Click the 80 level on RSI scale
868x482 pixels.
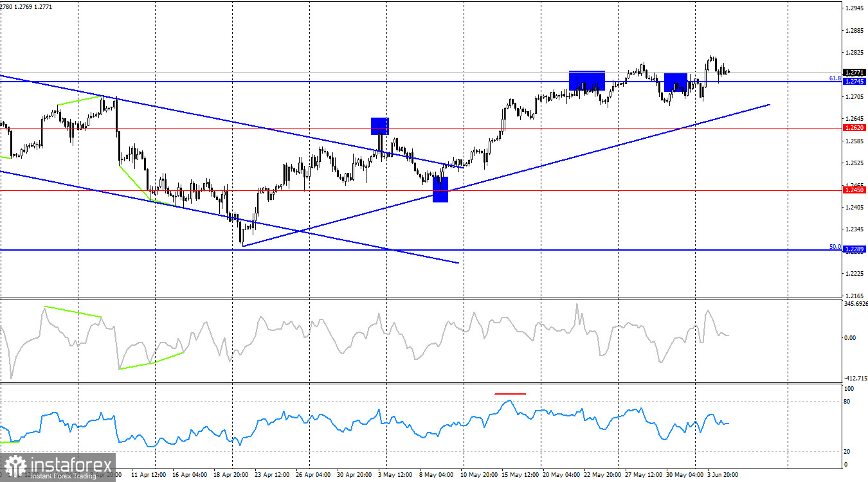point(847,402)
